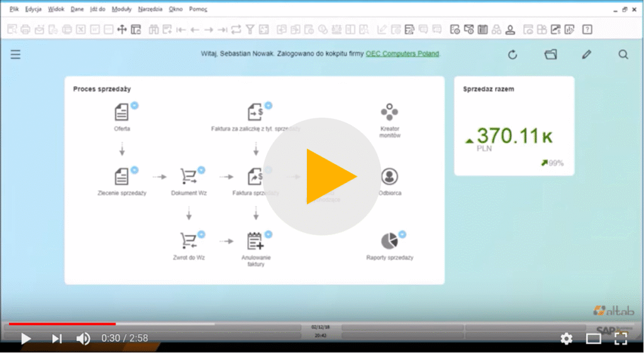Open the folder icon in cockpit header

click(550, 54)
